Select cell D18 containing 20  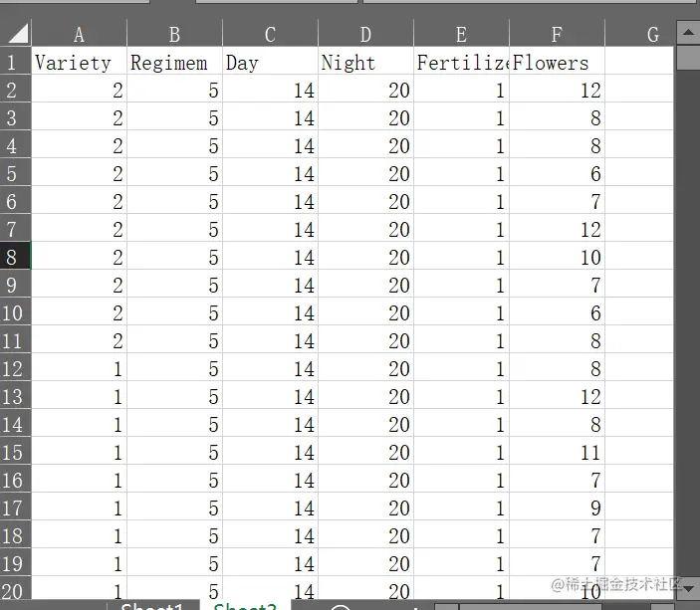tap(365, 534)
